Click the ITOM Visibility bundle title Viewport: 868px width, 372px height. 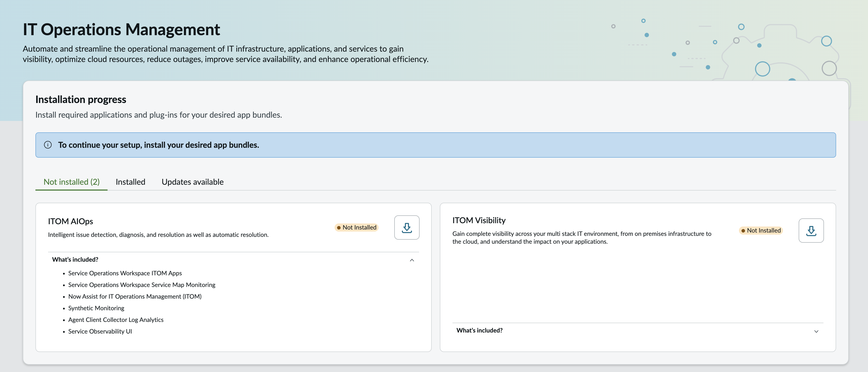click(x=479, y=220)
